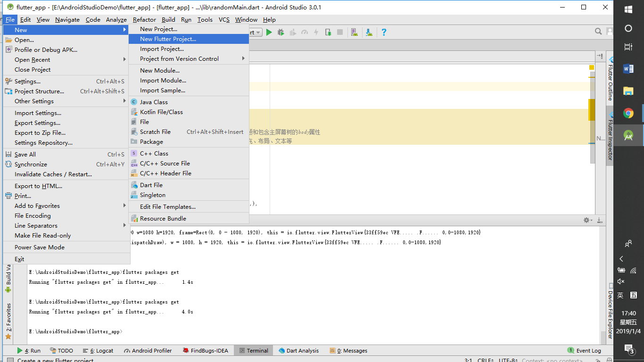Image resolution: width=644 pixels, height=362 pixels.
Task: Select New Project... menu item
Action: pos(189,29)
